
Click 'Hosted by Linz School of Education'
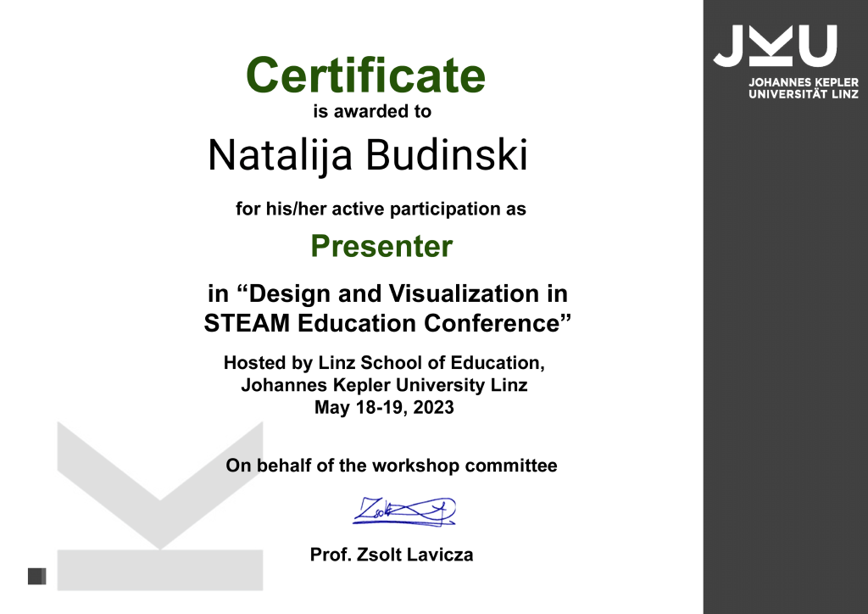(383, 363)
